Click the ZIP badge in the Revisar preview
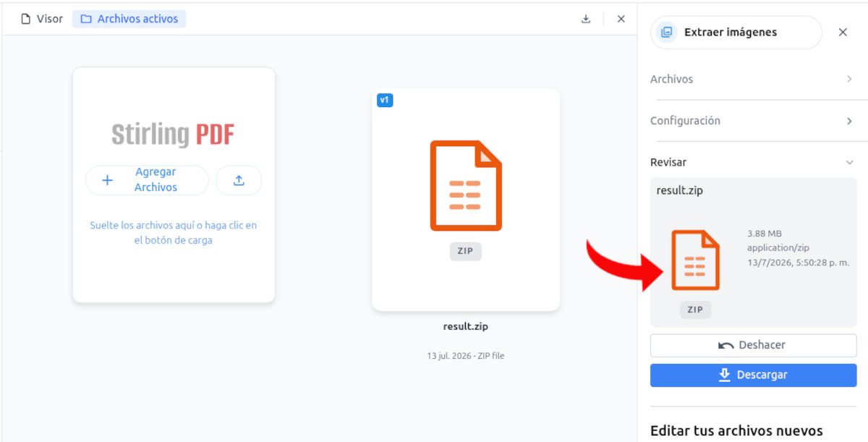 tap(695, 310)
